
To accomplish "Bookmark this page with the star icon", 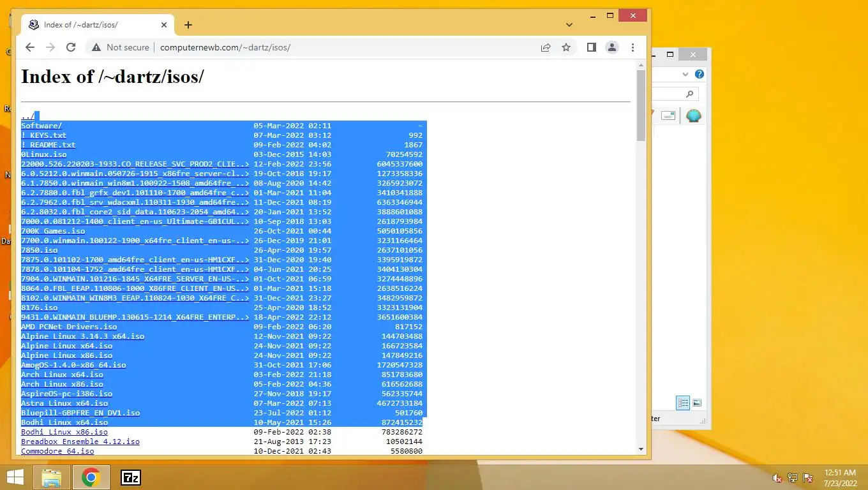I will [x=566, y=47].
